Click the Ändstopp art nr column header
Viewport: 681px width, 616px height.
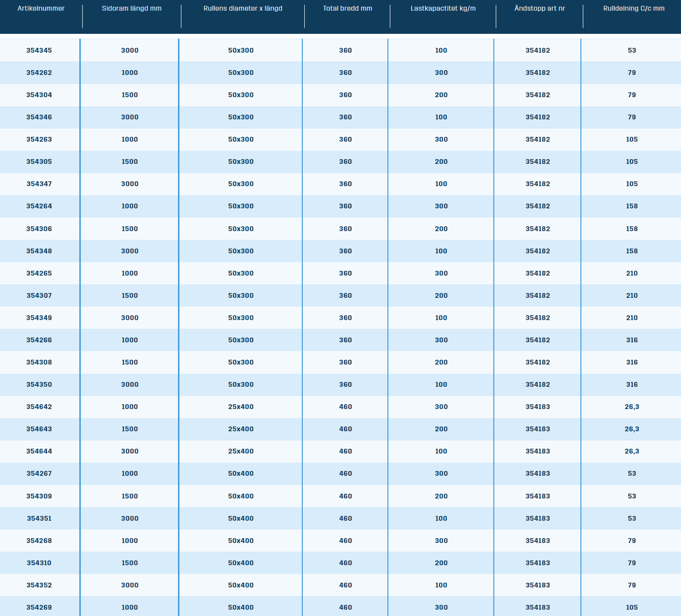point(539,8)
